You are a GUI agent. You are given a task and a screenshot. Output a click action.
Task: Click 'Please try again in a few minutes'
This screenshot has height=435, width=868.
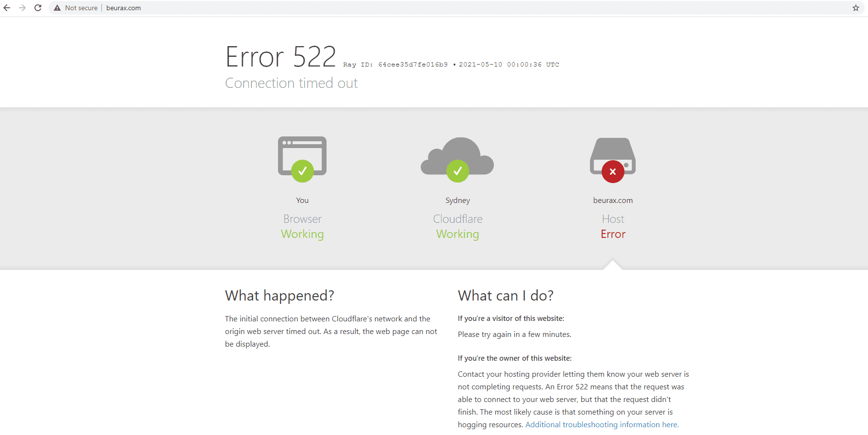tap(514, 335)
